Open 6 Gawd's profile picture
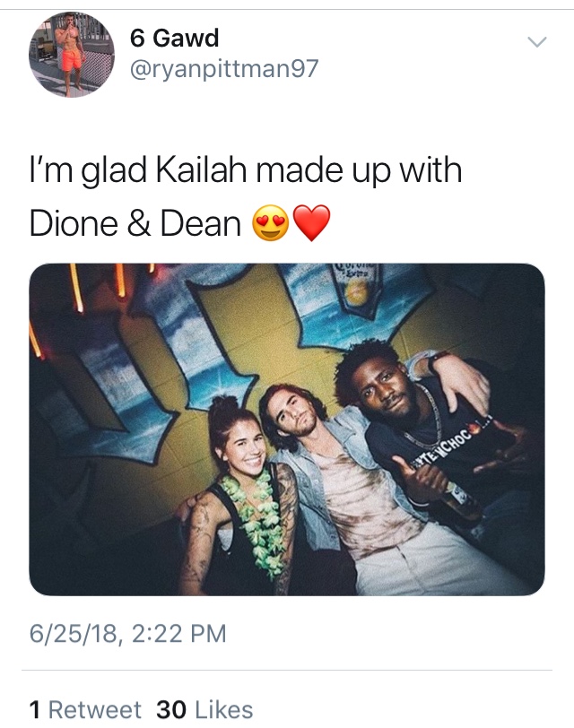The height and width of the screenshot is (728, 574). [x=72, y=55]
